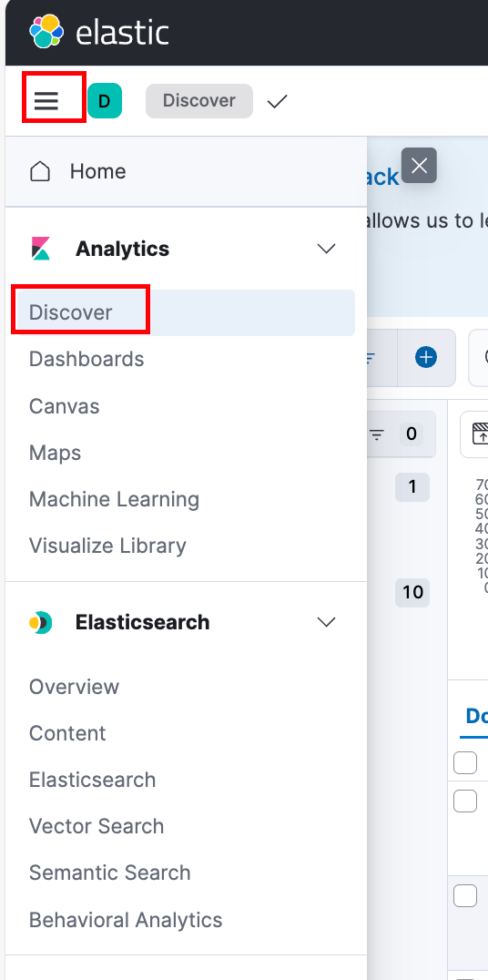Toggle the hamburger navigation menu
The width and height of the screenshot is (488, 980).
pos(46,100)
